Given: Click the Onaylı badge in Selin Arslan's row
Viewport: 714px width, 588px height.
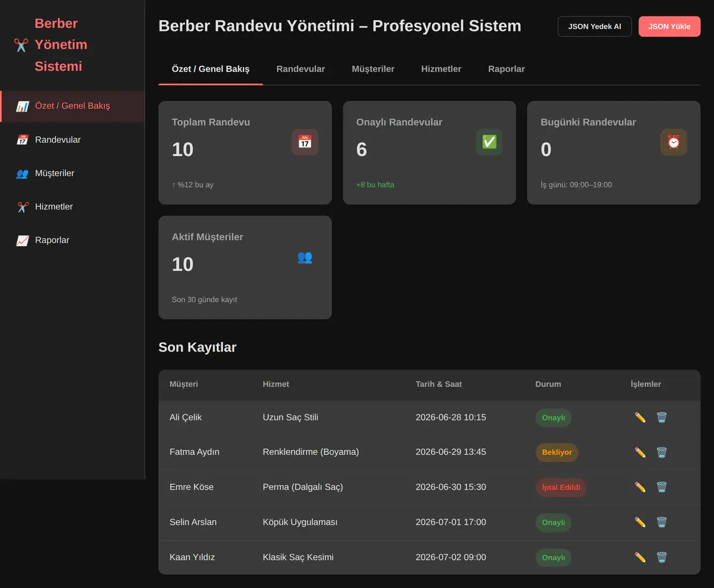Looking at the screenshot, I should click(x=553, y=522).
